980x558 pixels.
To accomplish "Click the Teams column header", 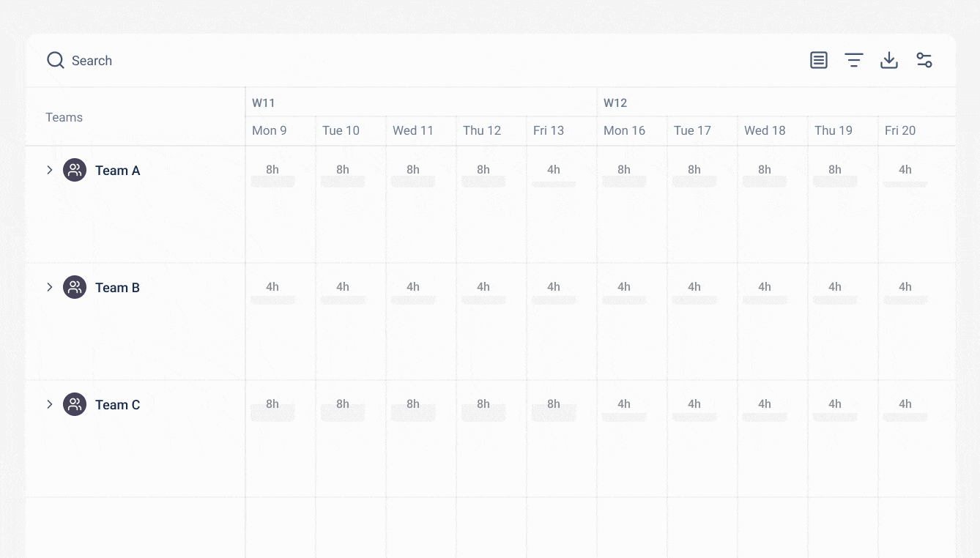I will (x=64, y=117).
